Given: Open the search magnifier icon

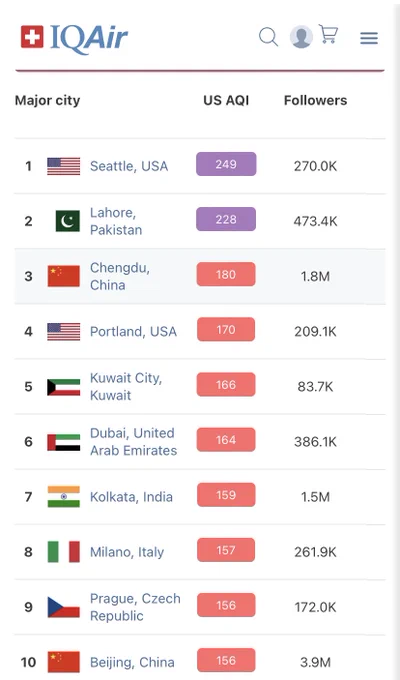Looking at the screenshot, I should click(269, 37).
